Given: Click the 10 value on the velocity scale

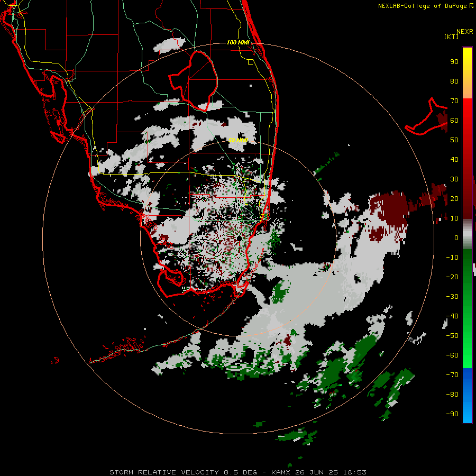Looking at the screenshot, I should pos(454,218).
